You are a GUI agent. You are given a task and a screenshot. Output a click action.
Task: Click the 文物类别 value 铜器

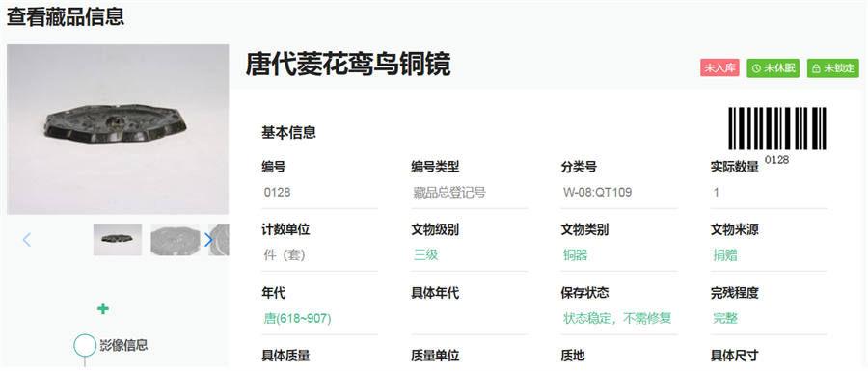[576, 255]
